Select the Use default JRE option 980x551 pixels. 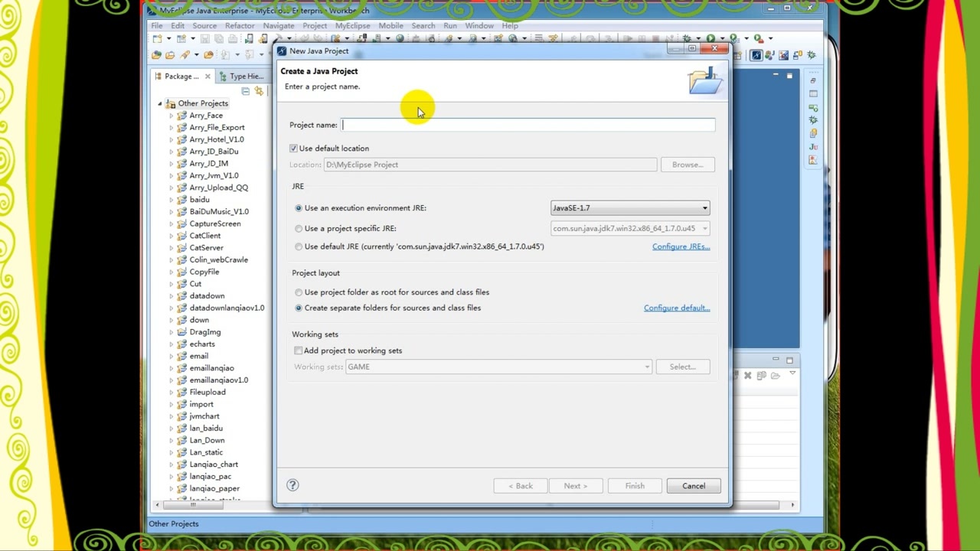pyautogui.click(x=299, y=246)
